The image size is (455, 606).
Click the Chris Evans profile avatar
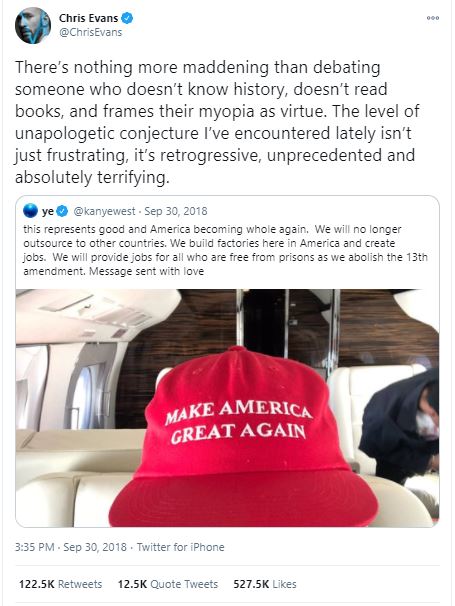[33, 26]
